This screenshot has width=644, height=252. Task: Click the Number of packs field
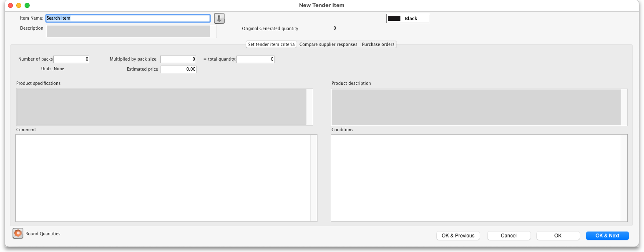[x=71, y=59]
